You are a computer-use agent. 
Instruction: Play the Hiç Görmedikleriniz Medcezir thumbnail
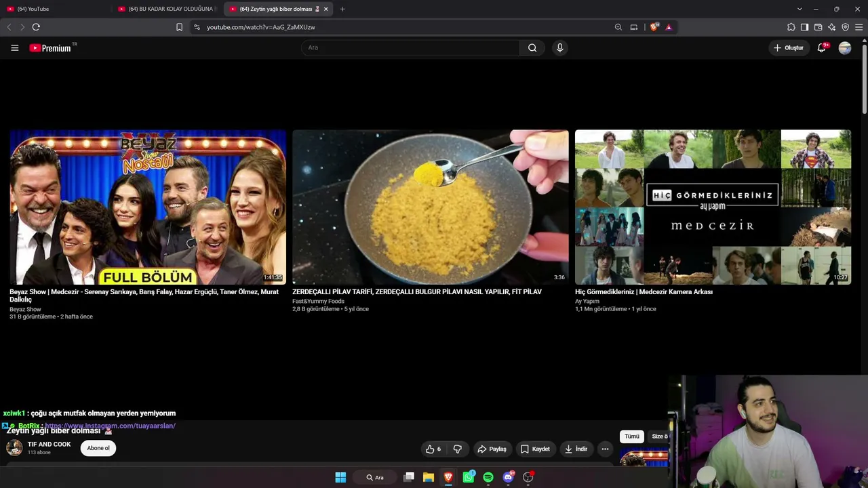713,207
